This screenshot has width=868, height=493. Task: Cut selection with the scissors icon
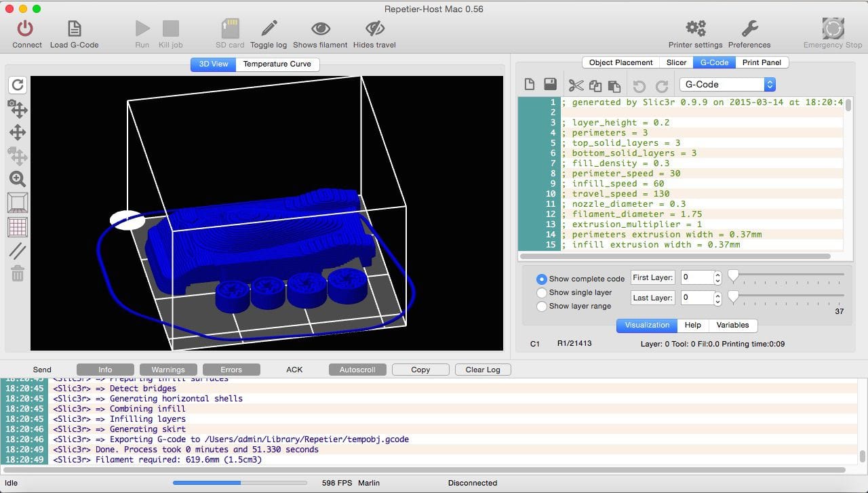(x=576, y=85)
